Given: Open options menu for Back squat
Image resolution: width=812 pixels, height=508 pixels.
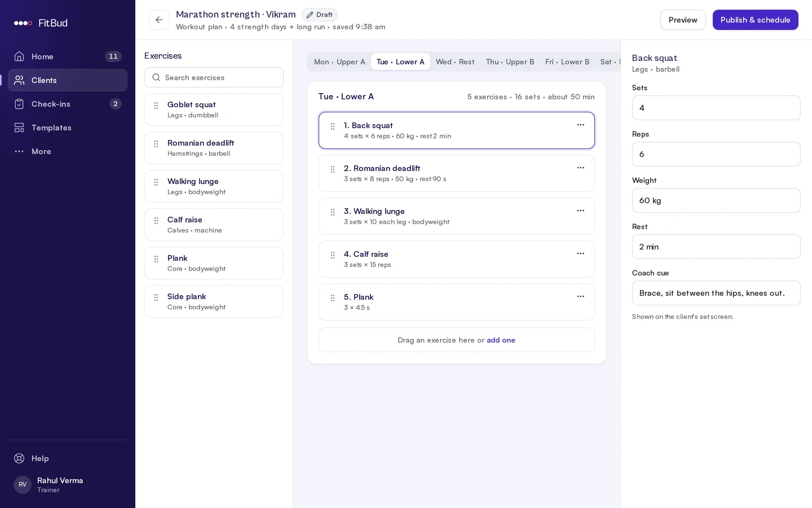Looking at the screenshot, I should (x=581, y=125).
